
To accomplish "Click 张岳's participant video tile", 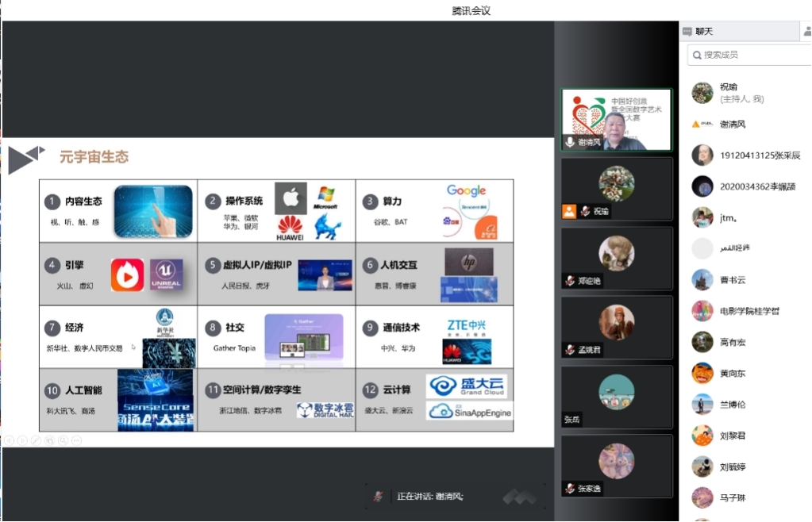I will (616, 396).
